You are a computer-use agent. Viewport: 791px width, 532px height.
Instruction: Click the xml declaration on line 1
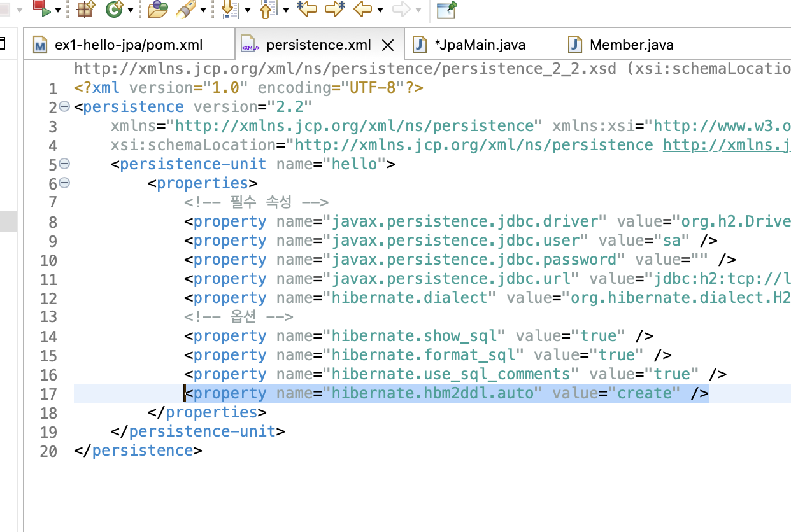(x=248, y=88)
